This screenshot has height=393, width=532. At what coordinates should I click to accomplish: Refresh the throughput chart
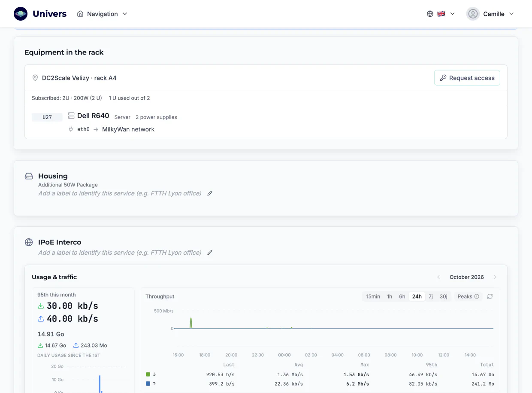pyautogui.click(x=490, y=296)
